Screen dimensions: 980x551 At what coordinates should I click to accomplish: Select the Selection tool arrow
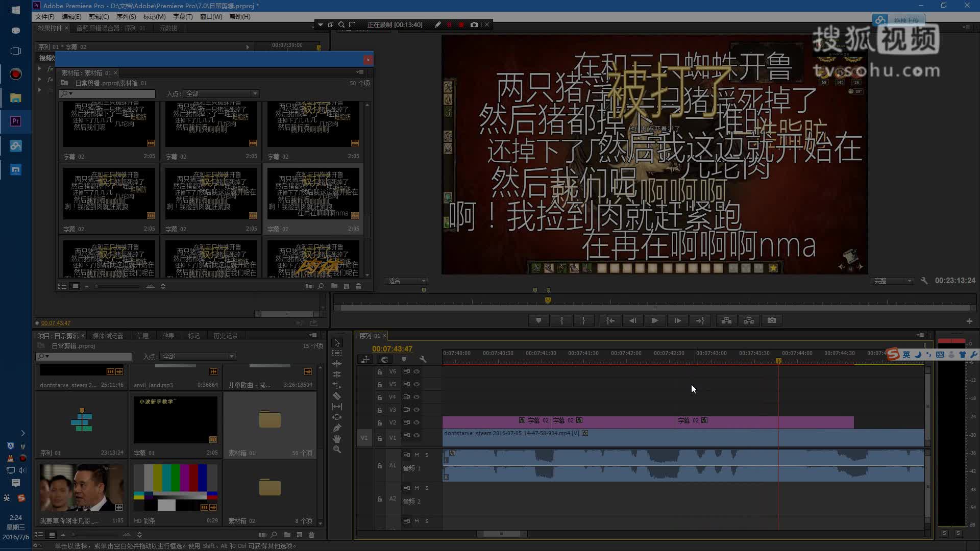coord(337,343)
